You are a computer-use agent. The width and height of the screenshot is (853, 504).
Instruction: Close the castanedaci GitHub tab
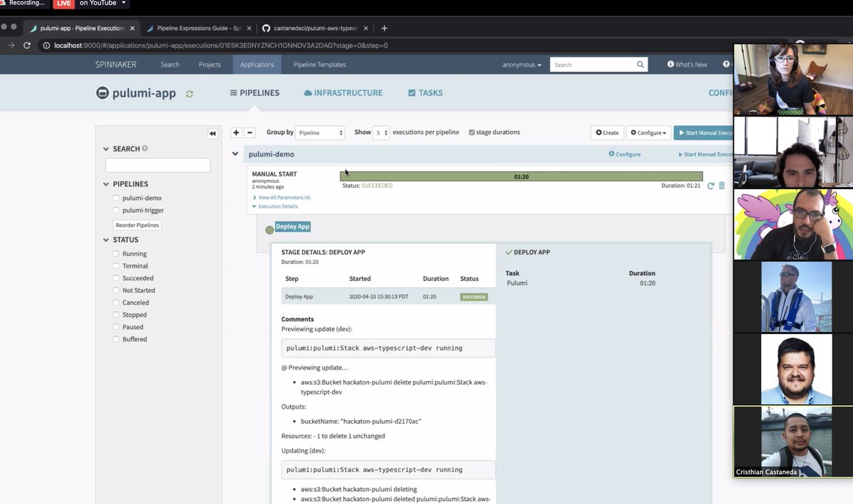[366, 28]
